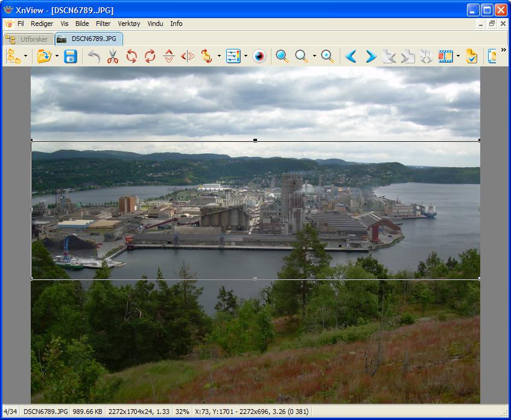This screenshot has width=511, height=420.
Task: Expand the zoom dropdown arrow
Action: pos(314,56)
